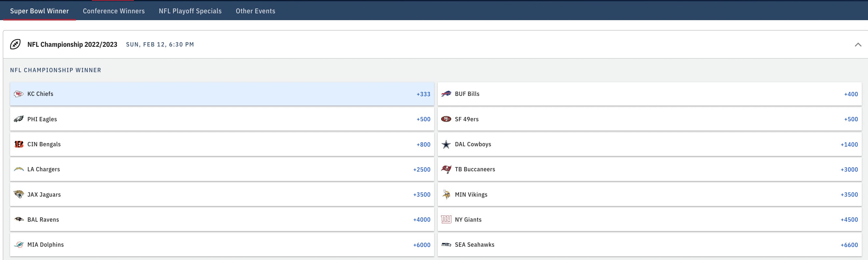Click the Buffalo Bills team logo
Screen dimensions: 868x260
pyautogui.click(x=446, y=94)
